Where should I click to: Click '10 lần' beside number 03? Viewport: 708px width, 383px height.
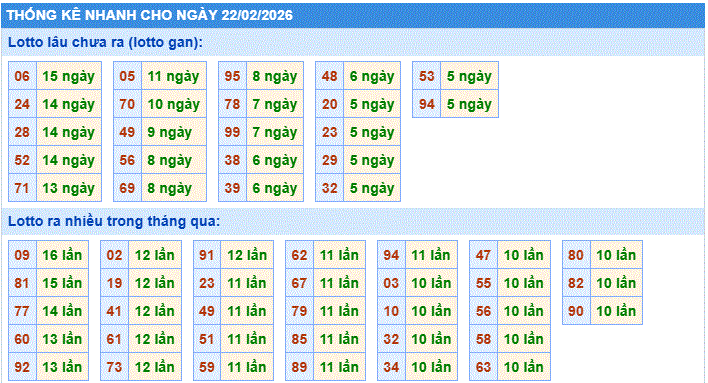pyautogui.click(x=431, y=283)
